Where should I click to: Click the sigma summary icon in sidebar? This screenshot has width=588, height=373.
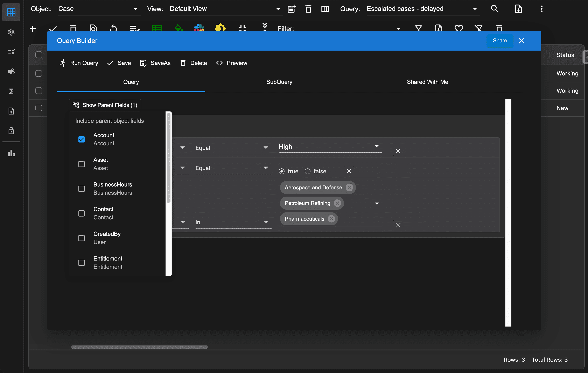pyautogui.click(x=11, y=91)
